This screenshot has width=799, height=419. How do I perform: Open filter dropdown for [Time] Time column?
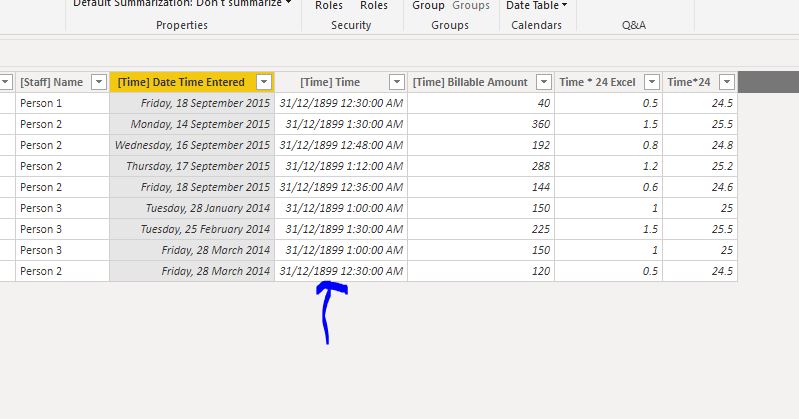pos(397,82)
